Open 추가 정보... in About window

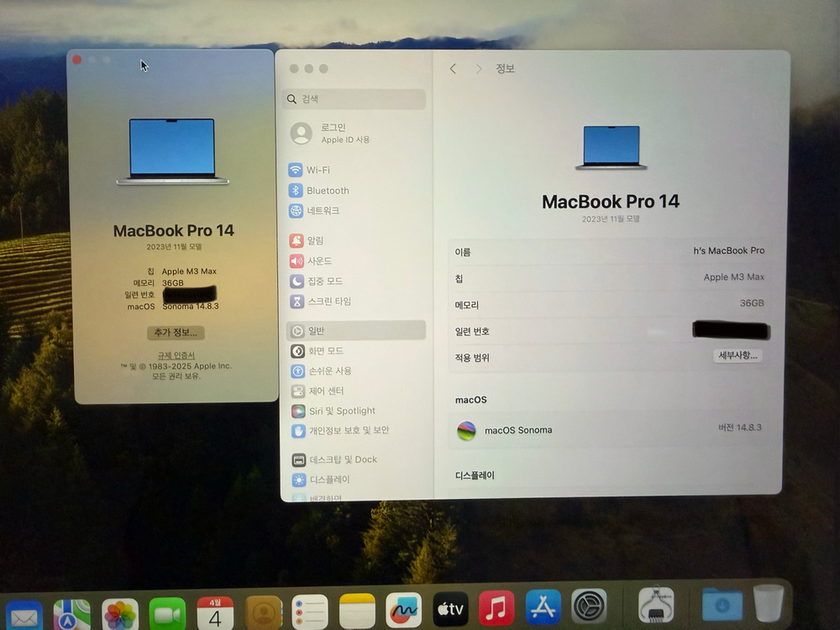pyautogui.click(x=176, y=332)
